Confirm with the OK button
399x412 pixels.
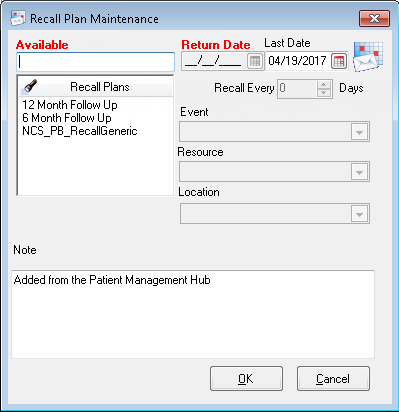pyautogui.click(x=246, y=379)
